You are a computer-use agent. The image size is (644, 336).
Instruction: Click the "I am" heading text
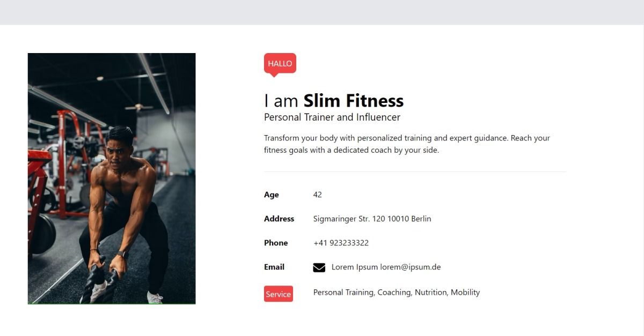click(x=282, y=101)
